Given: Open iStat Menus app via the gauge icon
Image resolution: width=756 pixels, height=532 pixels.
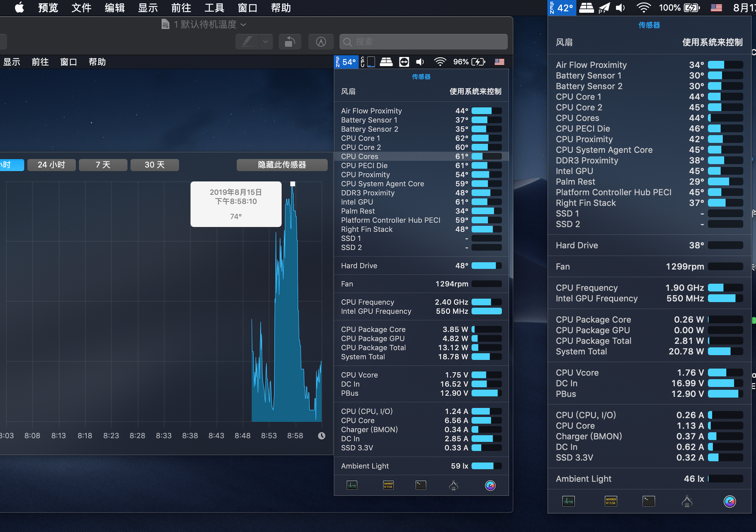Looking at the screenshot, I should (x=729, y=501).
